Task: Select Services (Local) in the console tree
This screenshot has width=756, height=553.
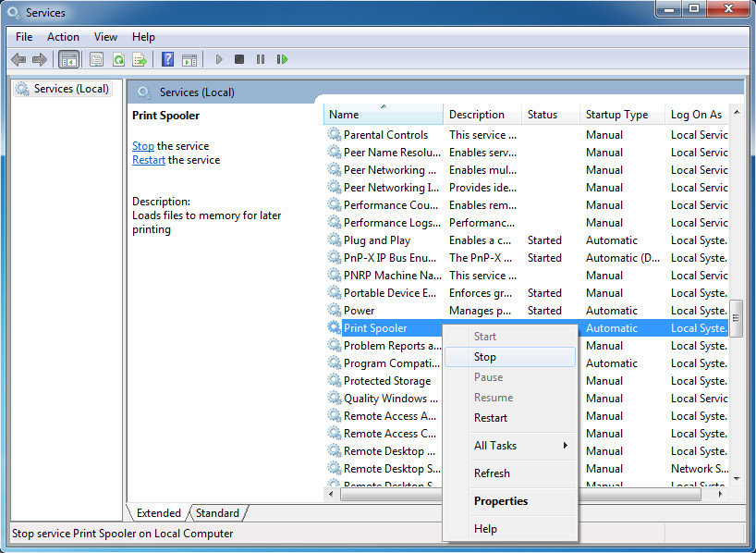Action: [x=71, y=90]
